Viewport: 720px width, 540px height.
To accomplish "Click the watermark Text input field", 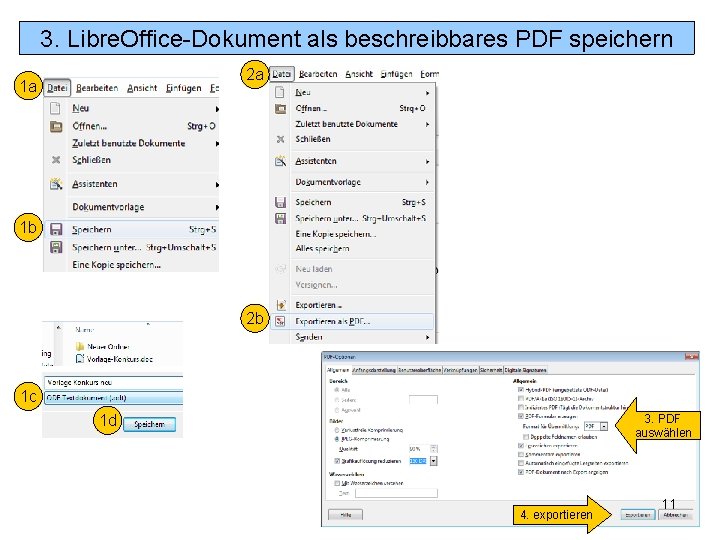I will tap(396, 493).
